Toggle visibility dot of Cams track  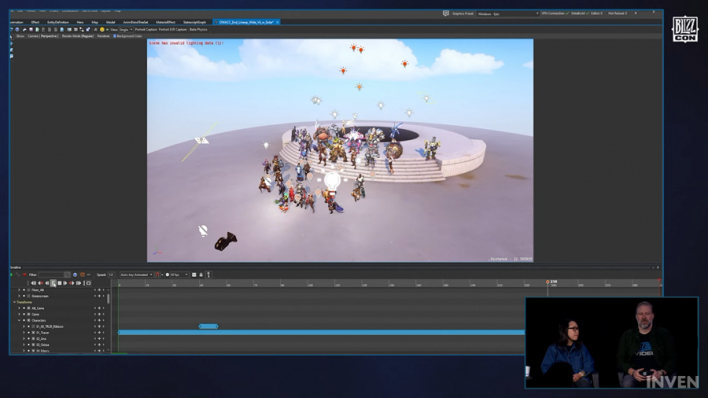point(24,314)
